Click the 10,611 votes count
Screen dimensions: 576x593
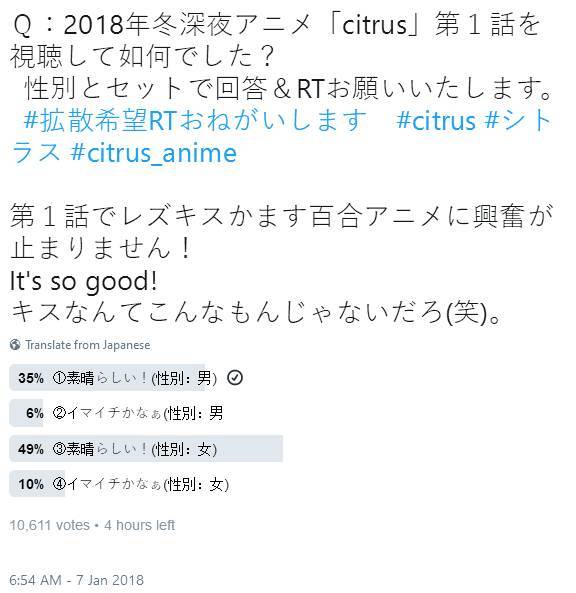click(x=50, y=525)
